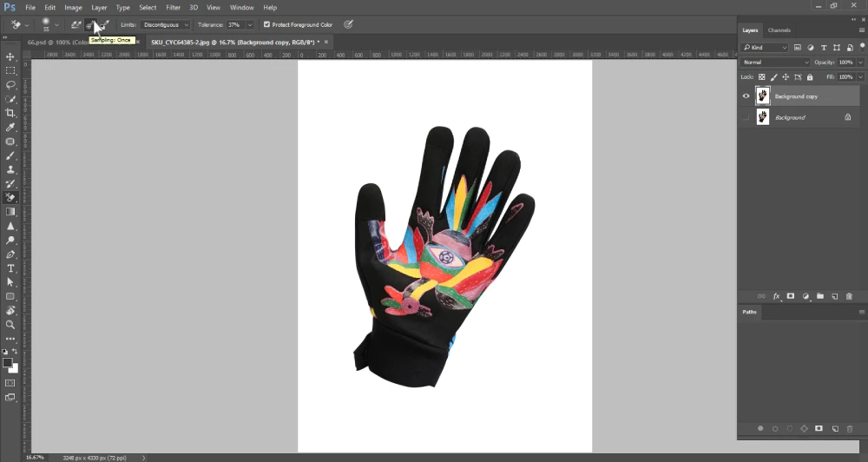868x462 pixels.
Task: Set sampling to Background Swatch
Action: coord(105,24)
